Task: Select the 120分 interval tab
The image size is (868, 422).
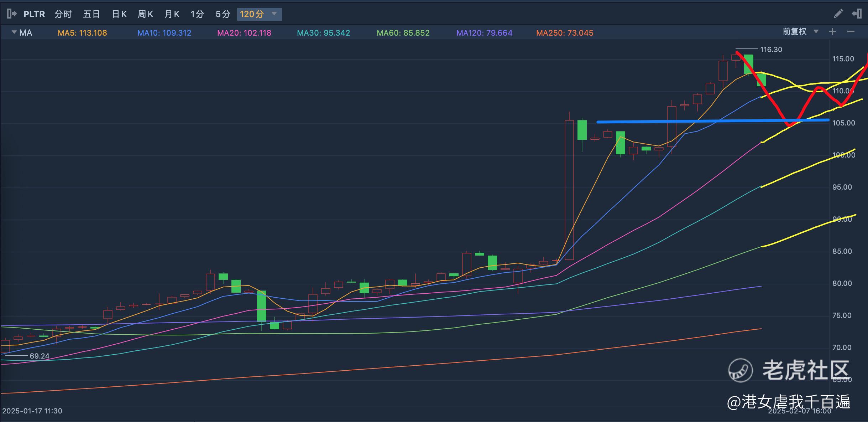Action: (x=252, y=14)
